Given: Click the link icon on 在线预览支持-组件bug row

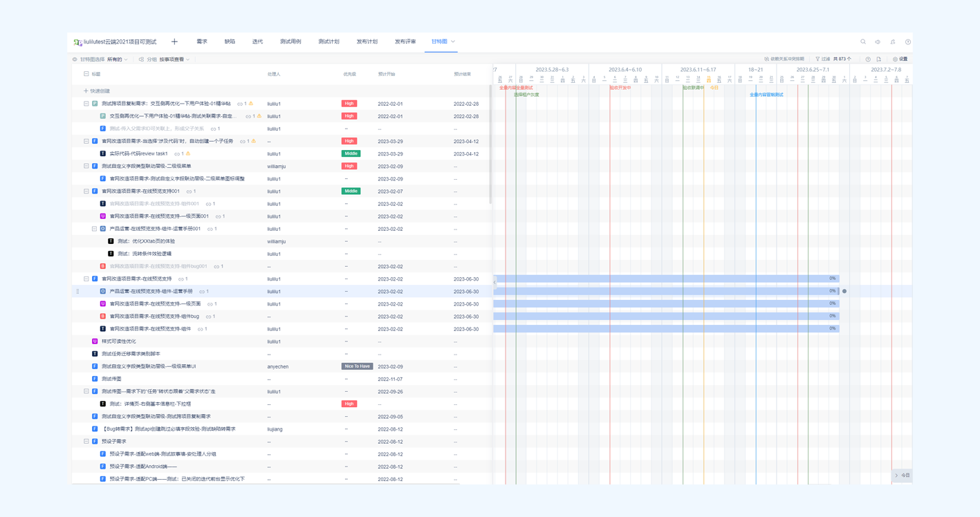Looking at the screenshot, I should click(x=208, y=317).
